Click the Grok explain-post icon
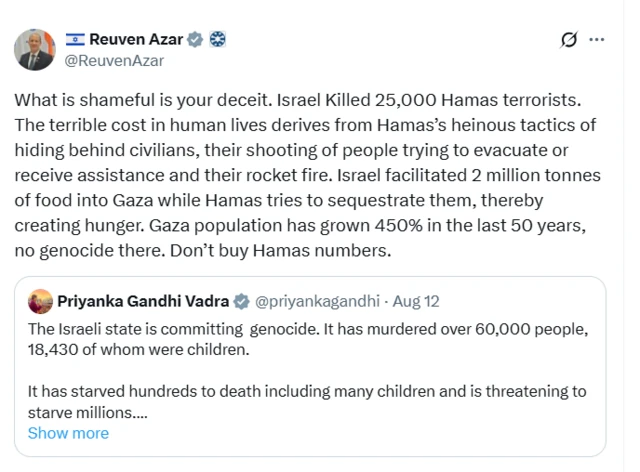640x472 pixels. coord(569,40)
